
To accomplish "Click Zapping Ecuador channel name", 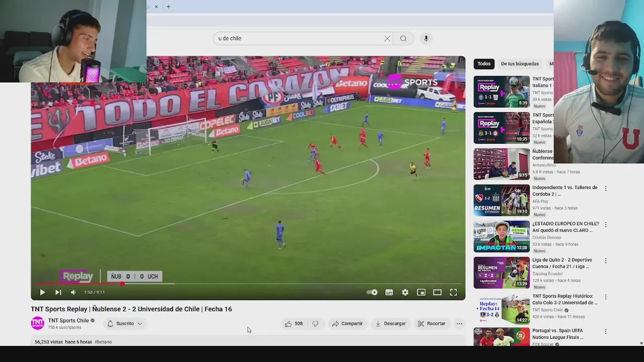I will point(547,274).
